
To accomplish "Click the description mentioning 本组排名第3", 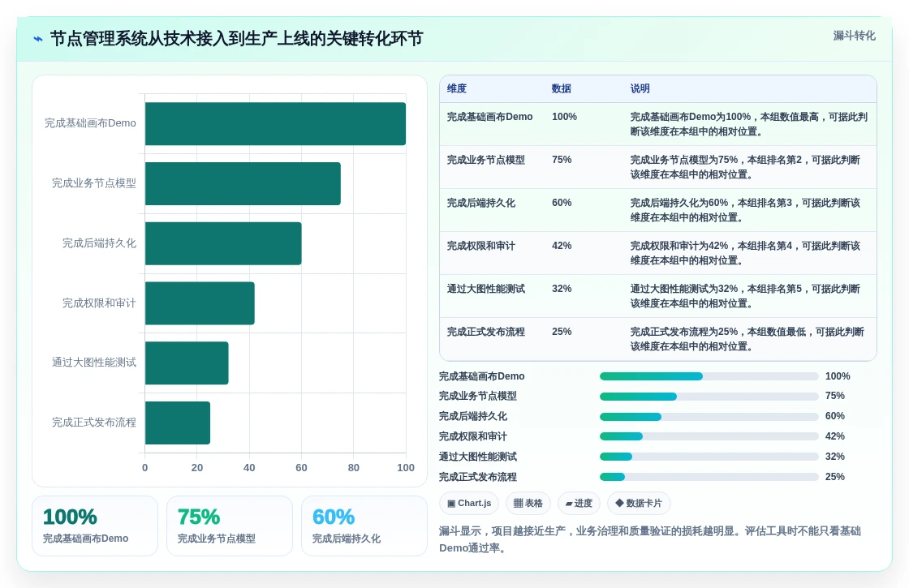I will click(x=746, y=210).
